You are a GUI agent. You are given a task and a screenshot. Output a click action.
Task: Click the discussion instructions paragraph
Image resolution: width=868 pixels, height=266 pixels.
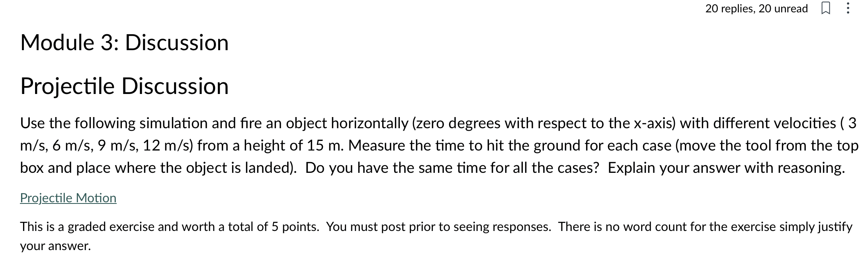point(434,145)
